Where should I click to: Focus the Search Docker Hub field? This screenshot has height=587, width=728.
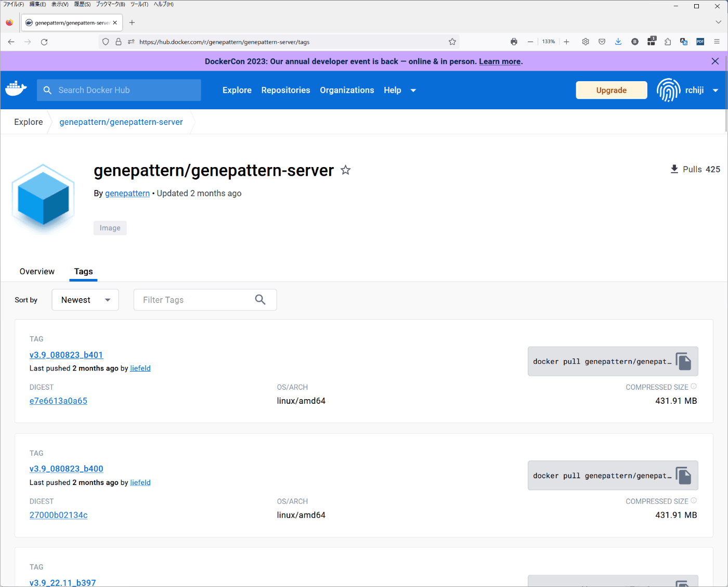(x=119, y=90)
